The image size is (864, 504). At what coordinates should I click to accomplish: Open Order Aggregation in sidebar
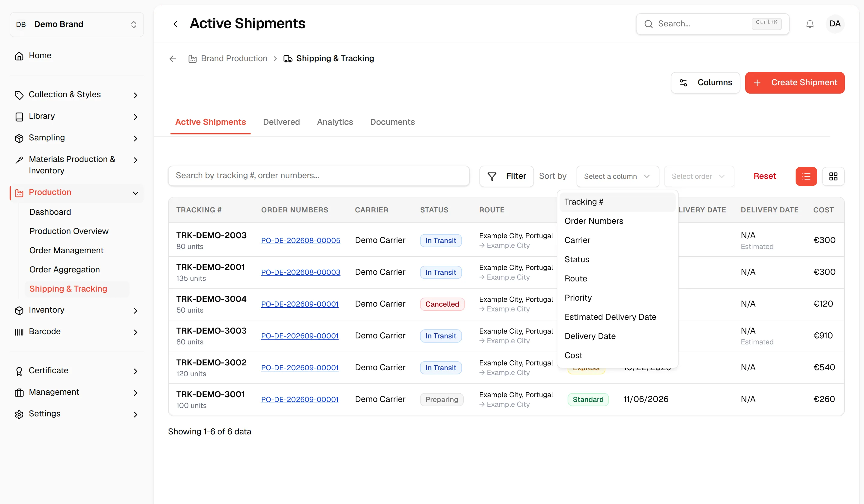coord(64,269)
